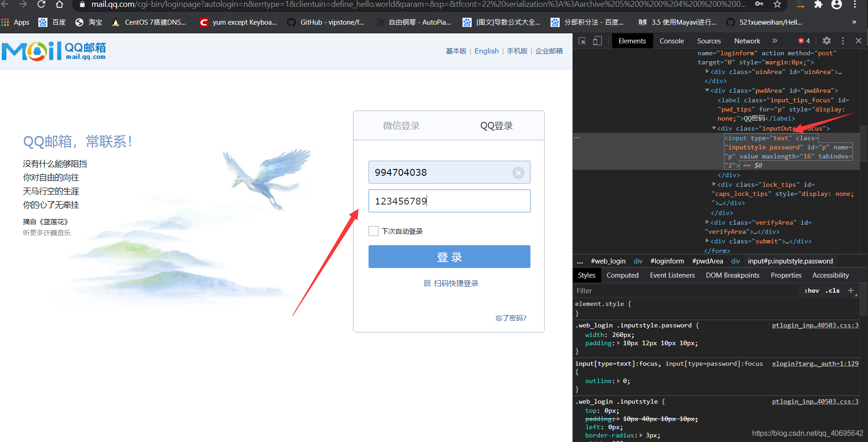This screenshot has height=442, width=868.
Task: Switch to the Network DevTools tab
Action: [747, 41]
